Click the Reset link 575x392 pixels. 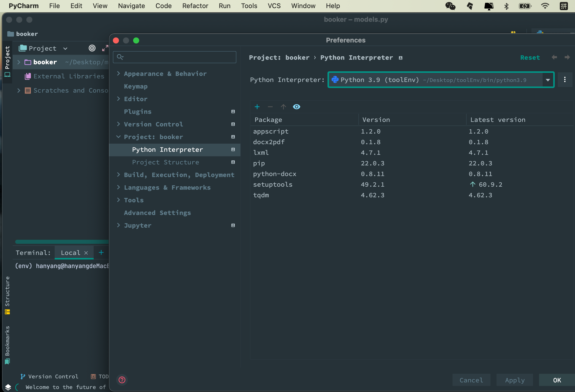tap(530, 57)
